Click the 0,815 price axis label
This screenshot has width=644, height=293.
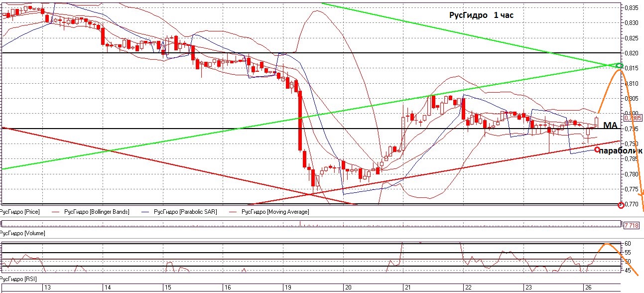pyautogui.click(x=632, y=68)
